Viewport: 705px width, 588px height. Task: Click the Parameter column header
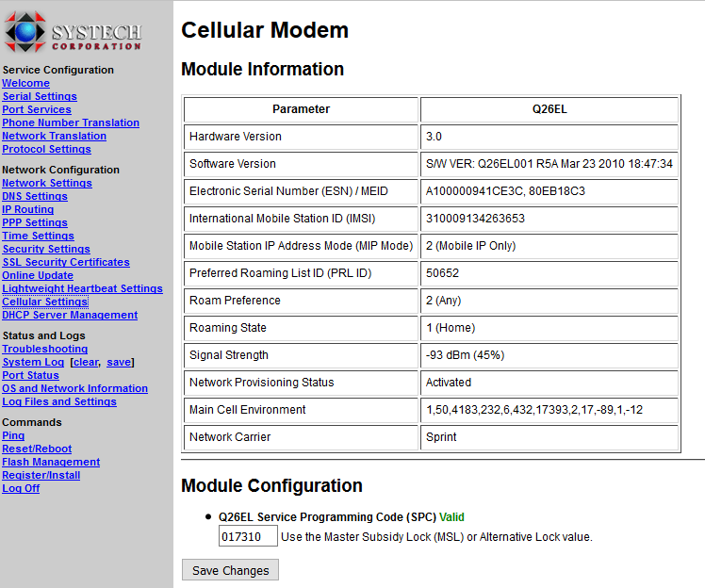pos(301,109)
